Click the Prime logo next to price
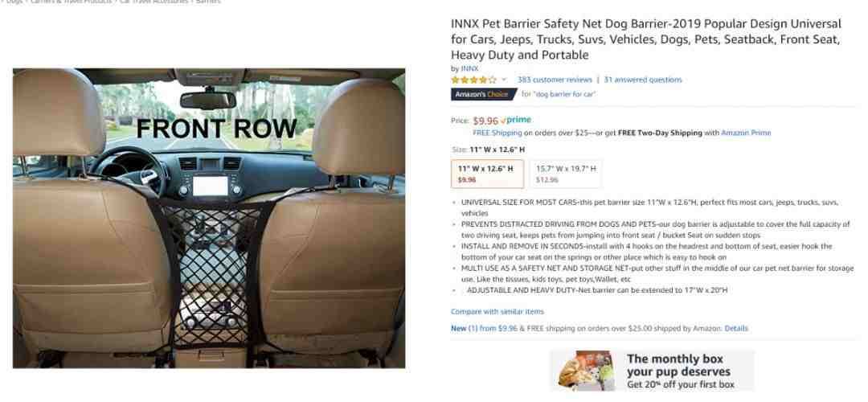Screen dimensions: 868x402 (515, 120)
